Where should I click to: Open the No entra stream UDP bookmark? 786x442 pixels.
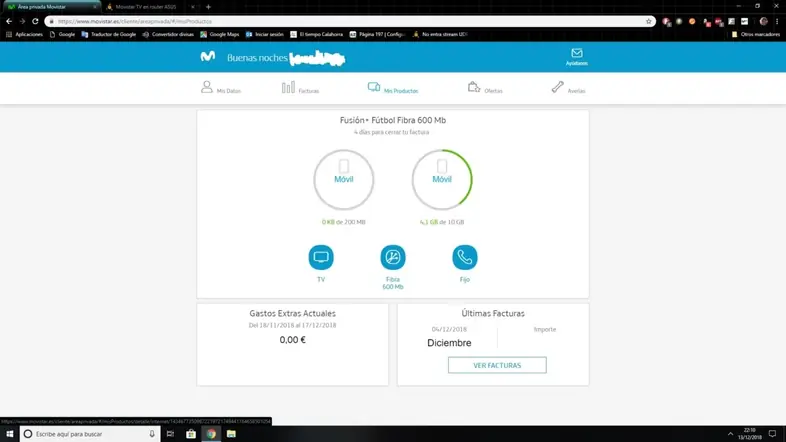440,35
